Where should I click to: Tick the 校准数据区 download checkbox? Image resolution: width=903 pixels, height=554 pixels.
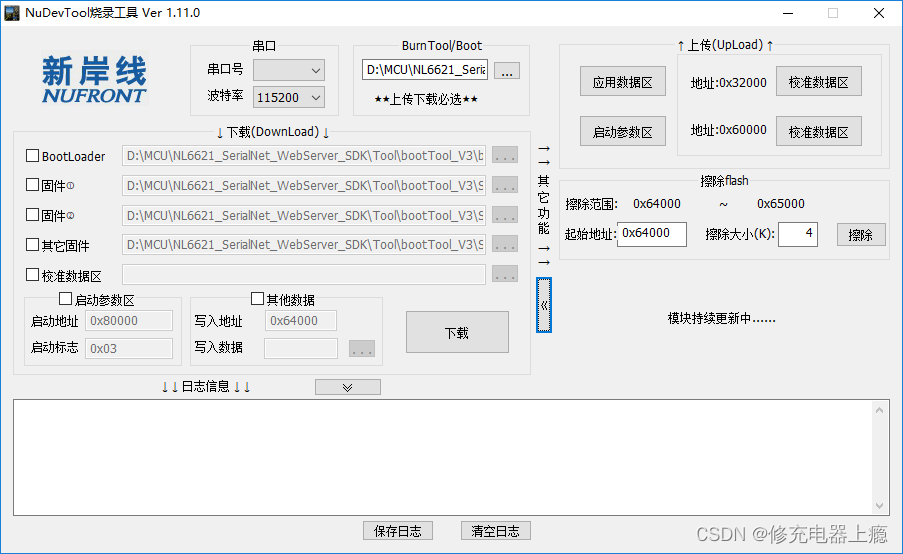32,275
